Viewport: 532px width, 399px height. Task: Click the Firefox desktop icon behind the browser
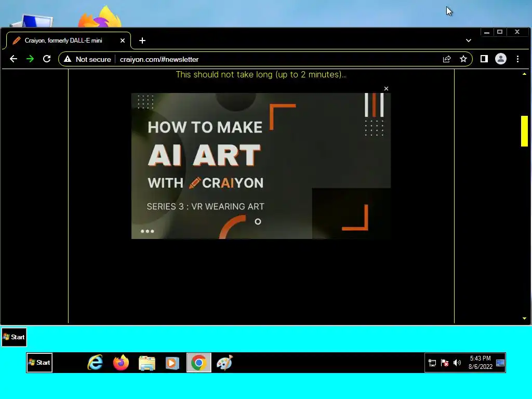coord(100,17)
